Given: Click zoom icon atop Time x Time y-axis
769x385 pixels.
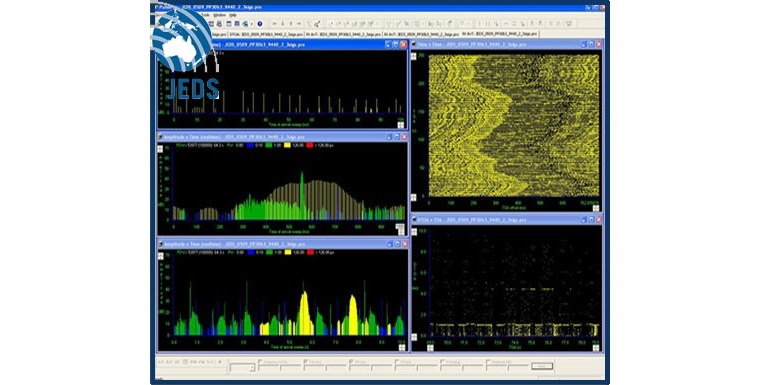Looking at the screenshot, I should tap(413, 57).
